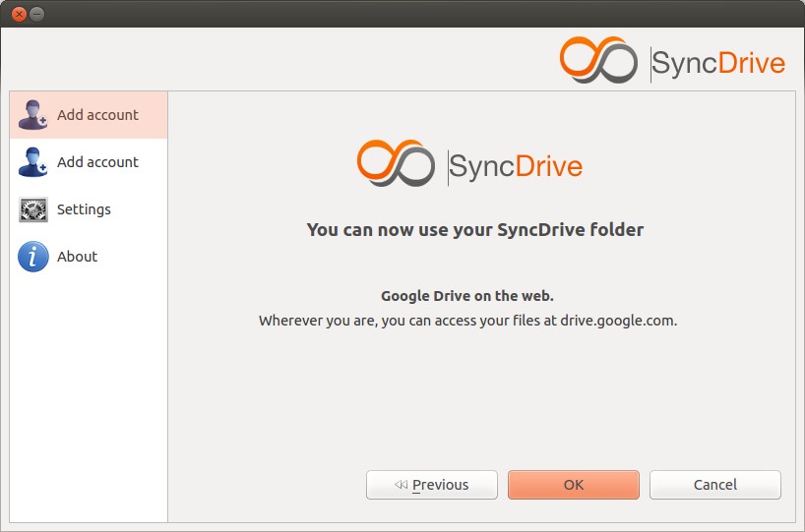The image size is (805, 532).
Task: Select the highlighted Add account sidebar label
Action: (97, 115)
